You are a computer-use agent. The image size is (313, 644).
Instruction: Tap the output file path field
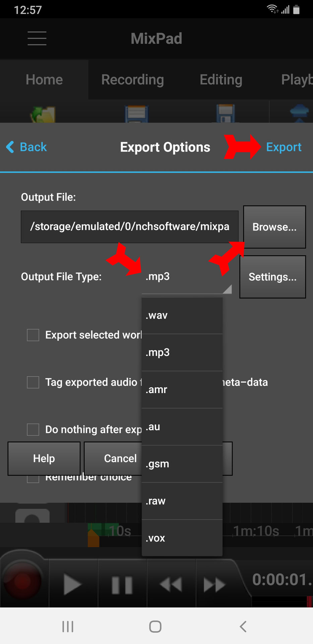(130, 227)
